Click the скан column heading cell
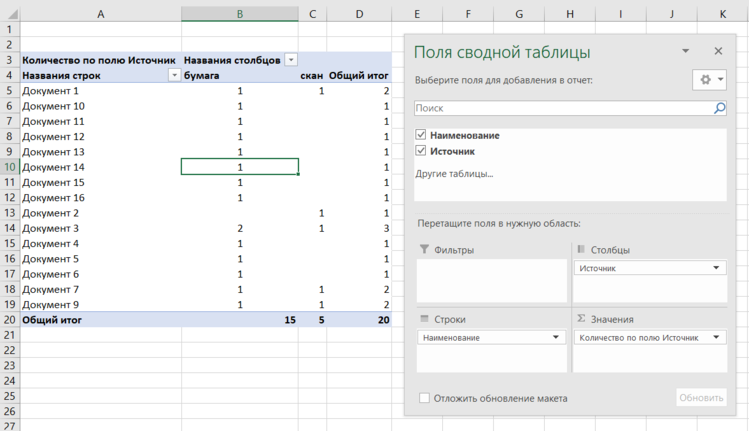The image size is (749, 431). coord(312,75)
